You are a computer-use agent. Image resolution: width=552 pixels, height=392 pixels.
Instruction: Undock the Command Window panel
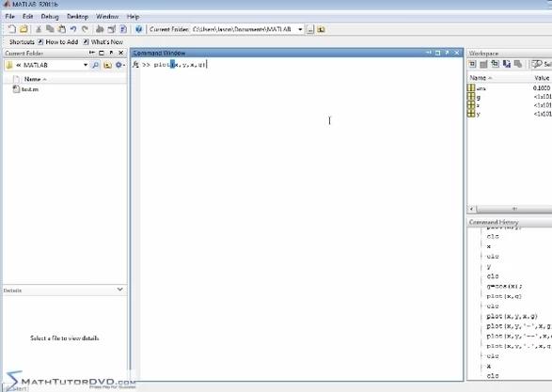click(x=447, y=53)
